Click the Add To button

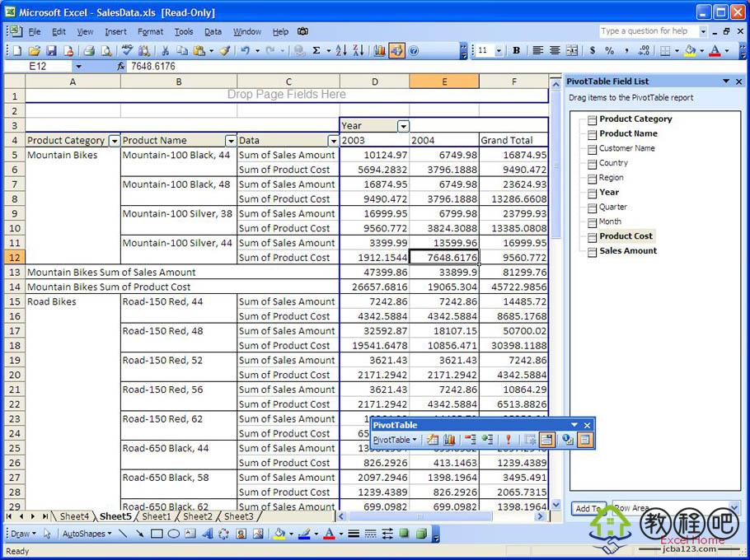pos(588,508)
